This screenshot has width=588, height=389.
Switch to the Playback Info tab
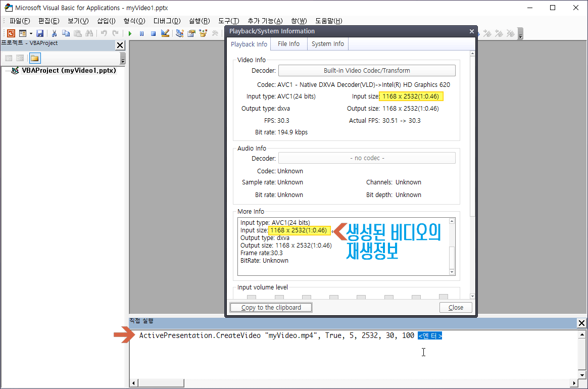(249, 44)
